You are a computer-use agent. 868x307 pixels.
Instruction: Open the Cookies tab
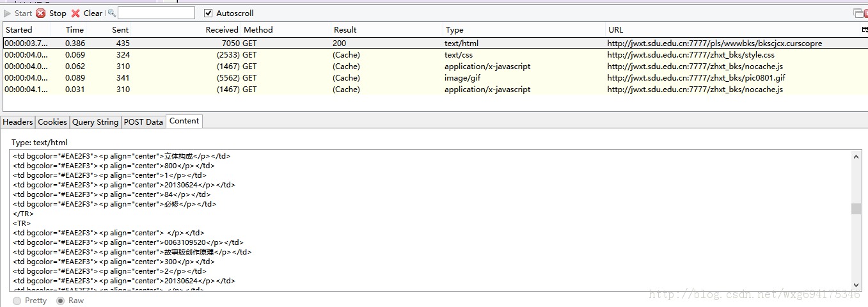point(52,122)
